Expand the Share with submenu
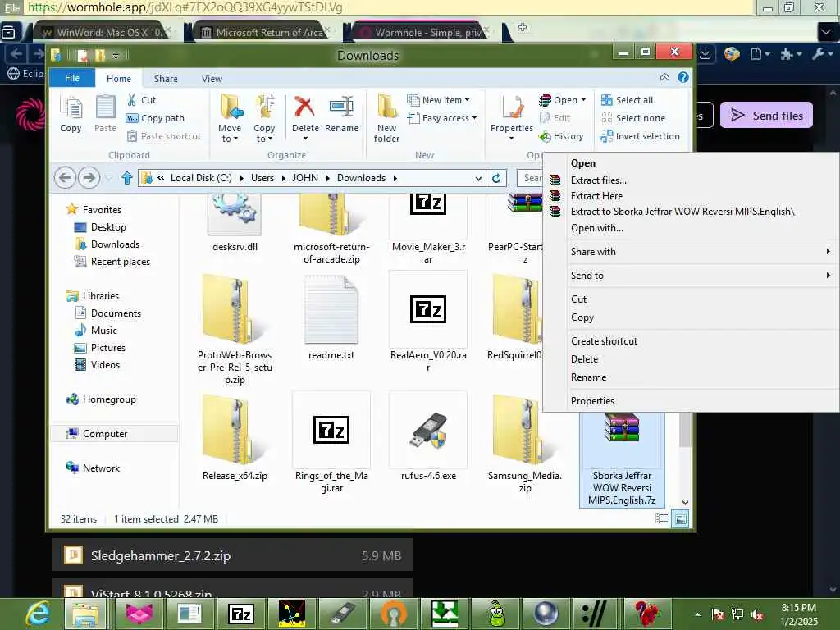The width and height of the screenshot is (840, 630). [x=701, y=252]
